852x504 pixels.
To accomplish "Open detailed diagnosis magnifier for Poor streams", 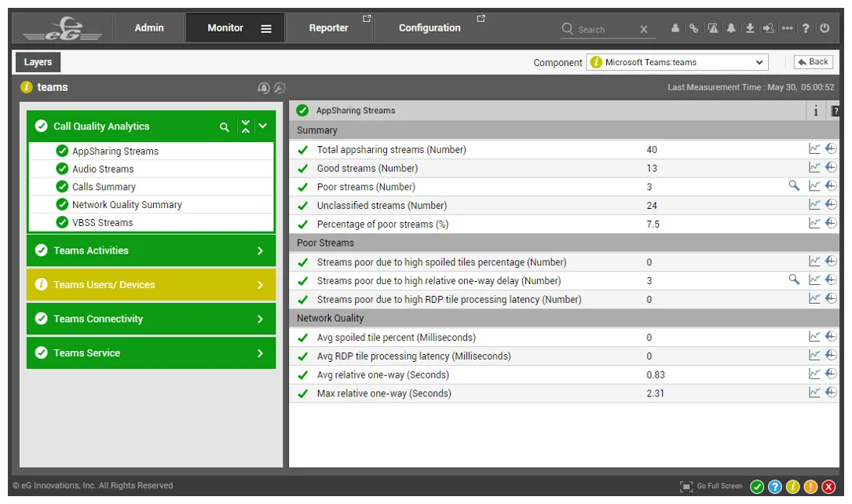I will [x=794, y=186].
